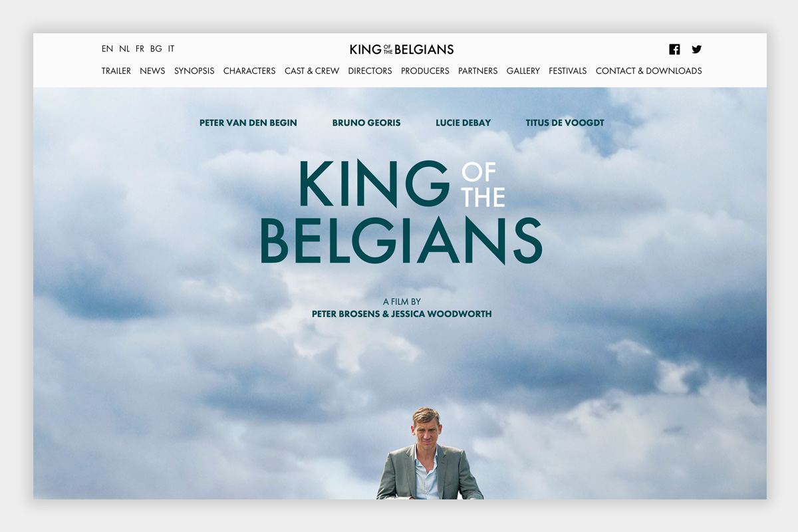The width and height of the screenshot is (798, 532).
Task: Open Contact & Downloads page
Action: (x=648, y=70)
